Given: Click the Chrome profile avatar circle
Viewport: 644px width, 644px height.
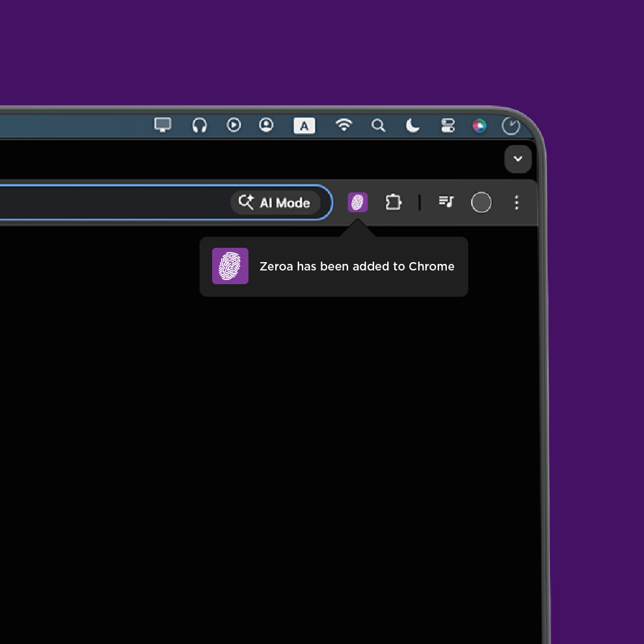Looking at the screenshot, I should click(x=481, y=203).
